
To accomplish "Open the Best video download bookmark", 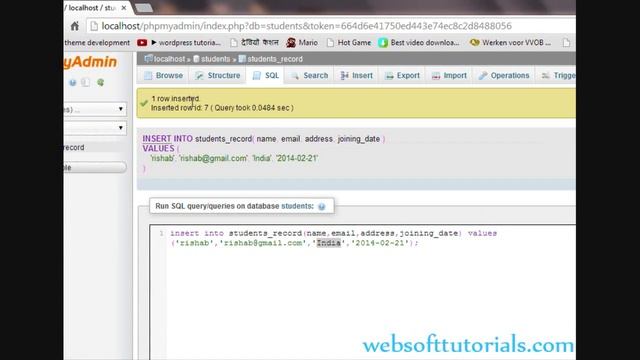I will [419, 42].
